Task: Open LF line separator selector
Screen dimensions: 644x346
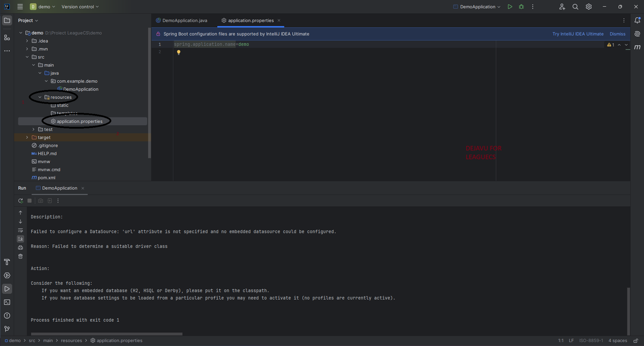Action: [571, 340]
